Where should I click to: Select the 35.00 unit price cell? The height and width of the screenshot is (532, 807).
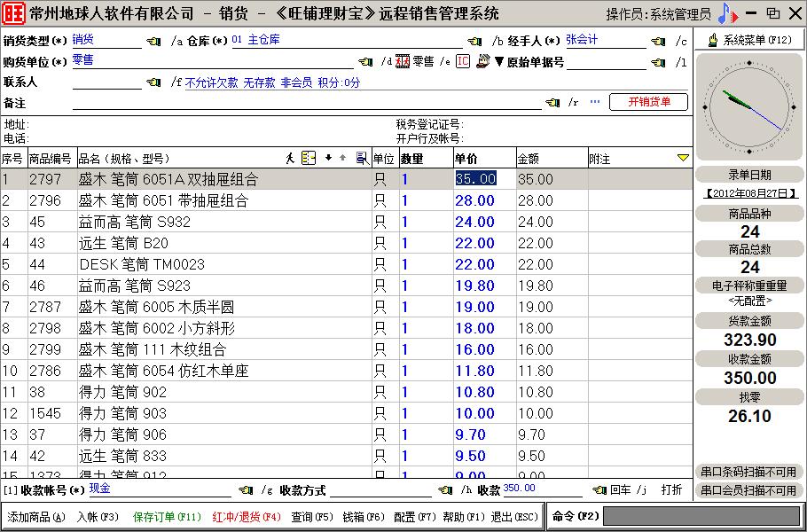(476, 179)
